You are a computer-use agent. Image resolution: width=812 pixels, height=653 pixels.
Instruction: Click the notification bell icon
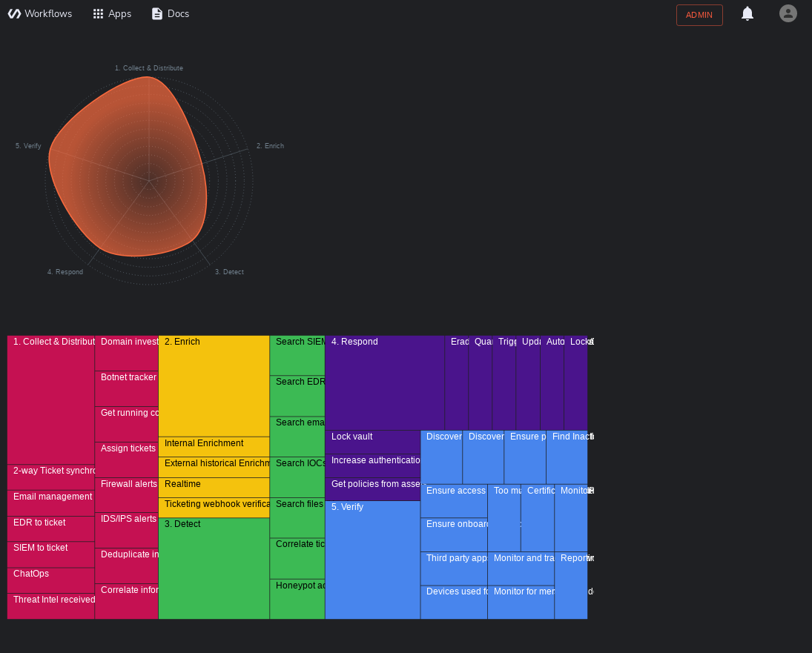coord(747,13)
